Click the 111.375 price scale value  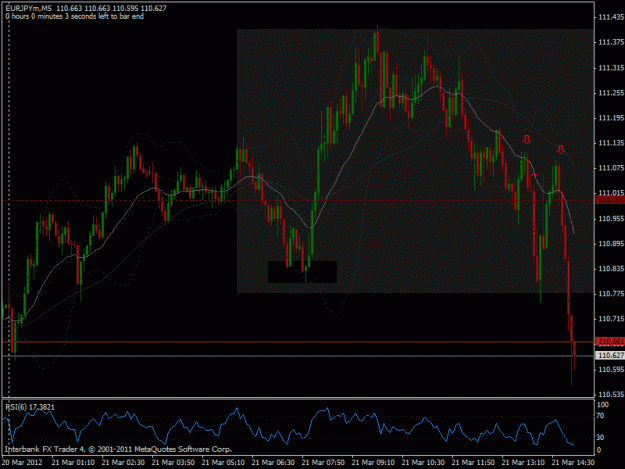tap(611, 42)
